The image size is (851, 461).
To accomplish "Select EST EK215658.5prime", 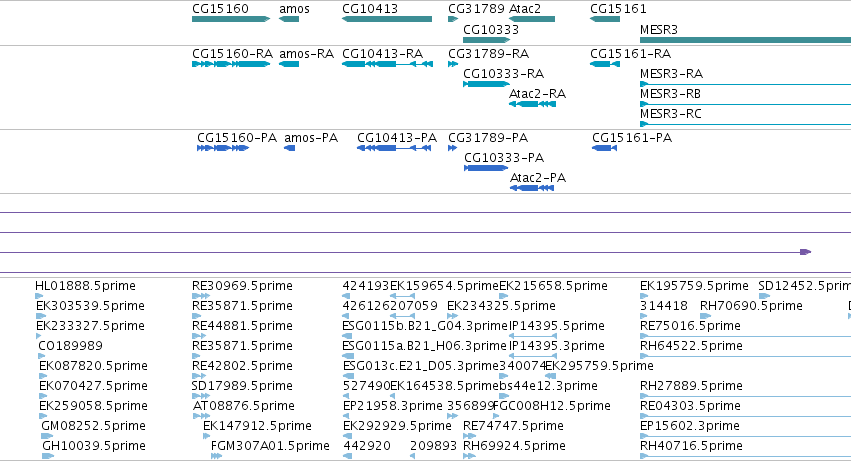I will coord(553,286).
